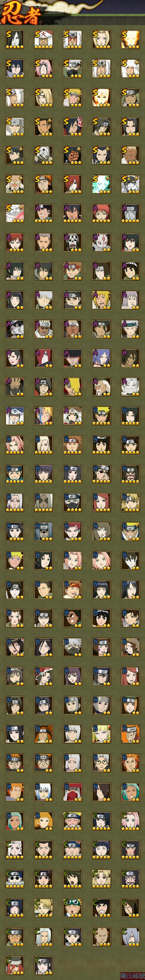Select blond Deidara in red cloak
This screenshot has width=145, height=980.
[72, 387]
